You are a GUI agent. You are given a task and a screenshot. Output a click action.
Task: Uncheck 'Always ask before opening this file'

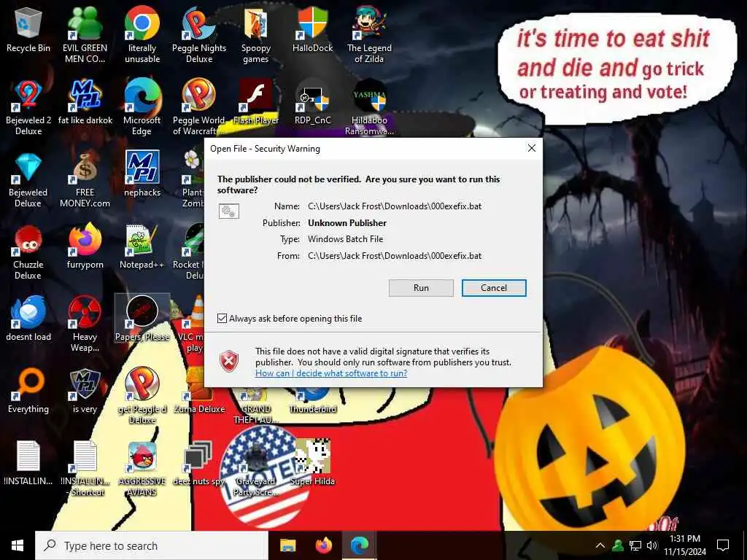(222, 318)
